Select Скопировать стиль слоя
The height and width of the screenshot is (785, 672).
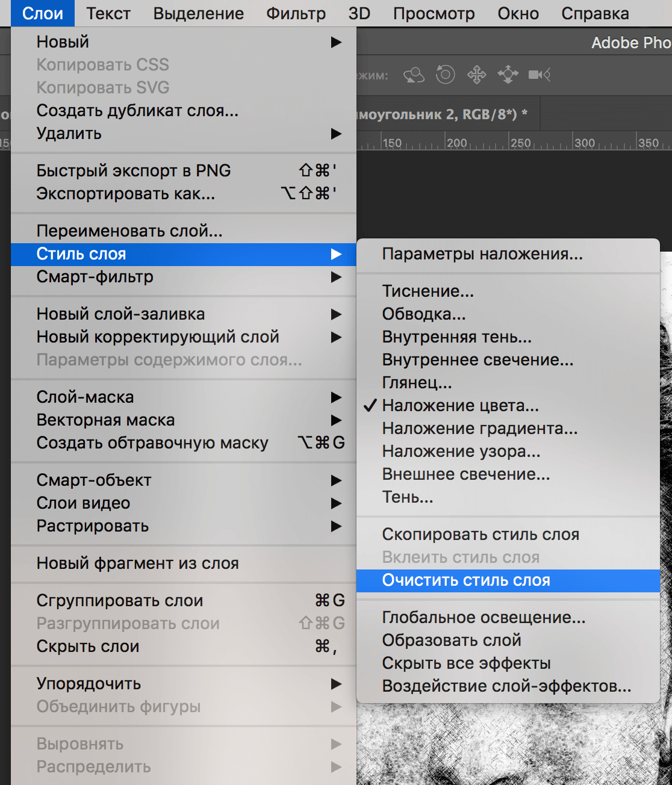point(480,535)
